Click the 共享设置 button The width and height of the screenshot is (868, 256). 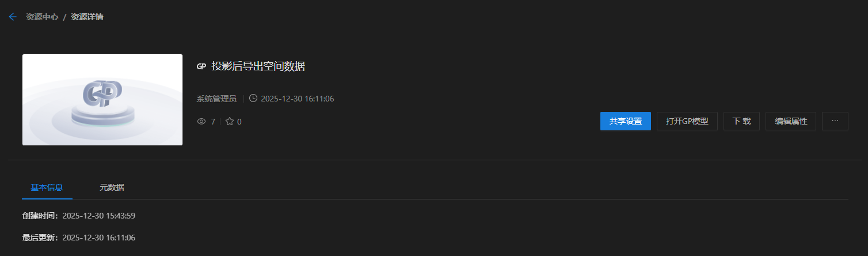pos(625,121)
